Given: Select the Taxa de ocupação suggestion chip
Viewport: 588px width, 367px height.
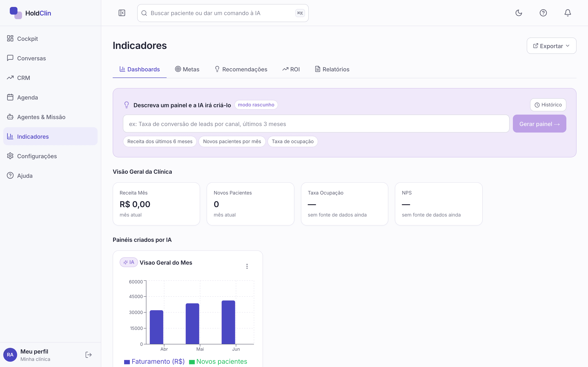Looking at the screenshot, I should pyautogui.click(x=293, y=141).
